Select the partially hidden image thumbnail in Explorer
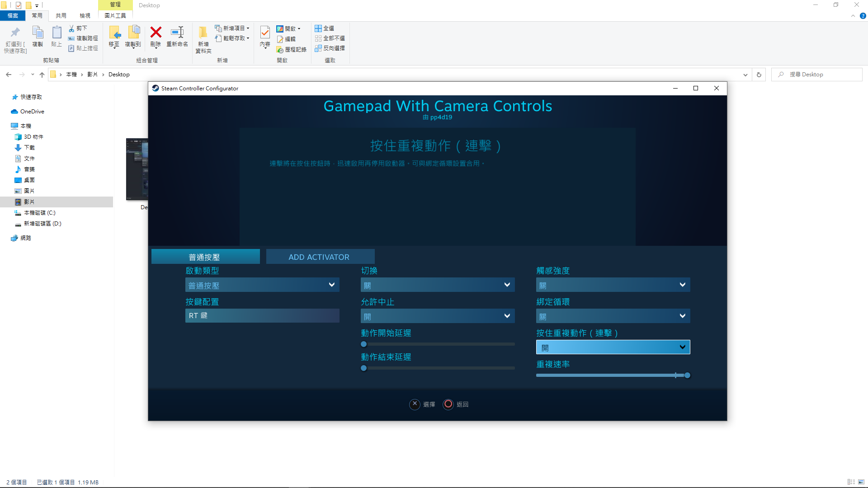The width and height of the screenshot is (868, 488). point(137,169)
